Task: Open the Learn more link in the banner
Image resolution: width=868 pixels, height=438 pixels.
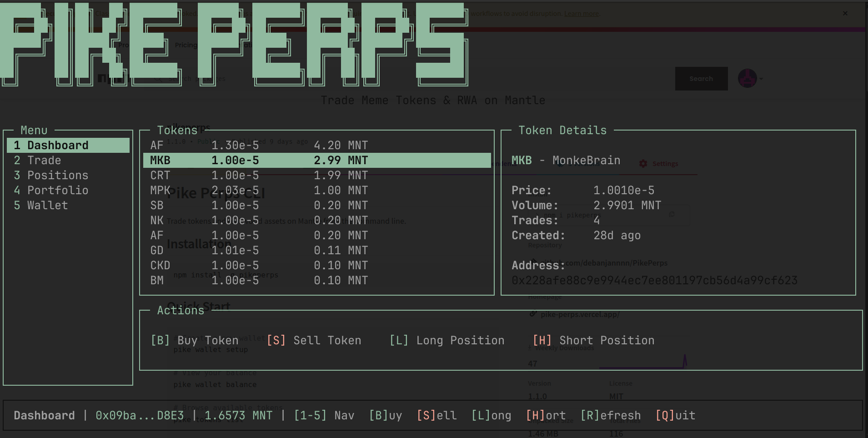Action: (582, 14)
